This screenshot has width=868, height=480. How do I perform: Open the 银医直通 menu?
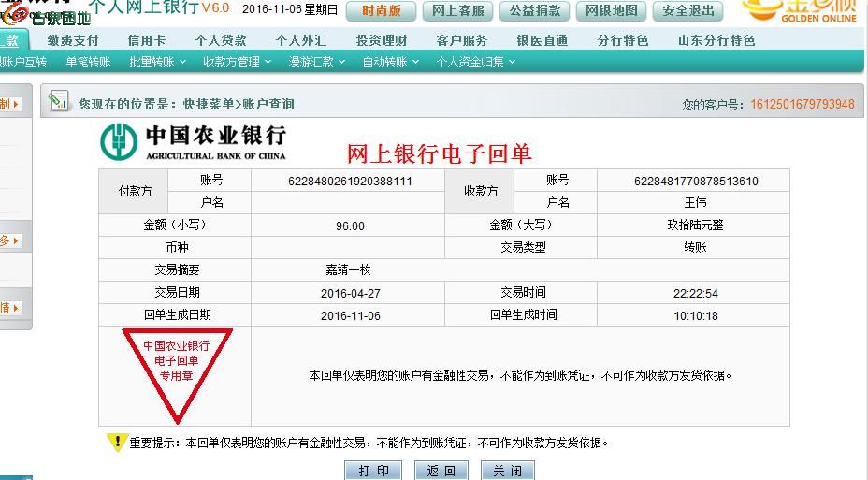(x=542, y=40)
